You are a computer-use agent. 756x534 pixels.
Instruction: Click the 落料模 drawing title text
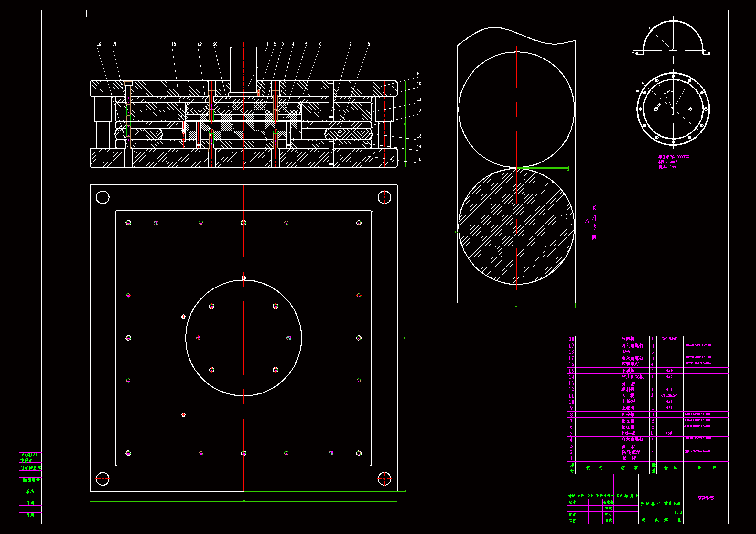(706, 498)
